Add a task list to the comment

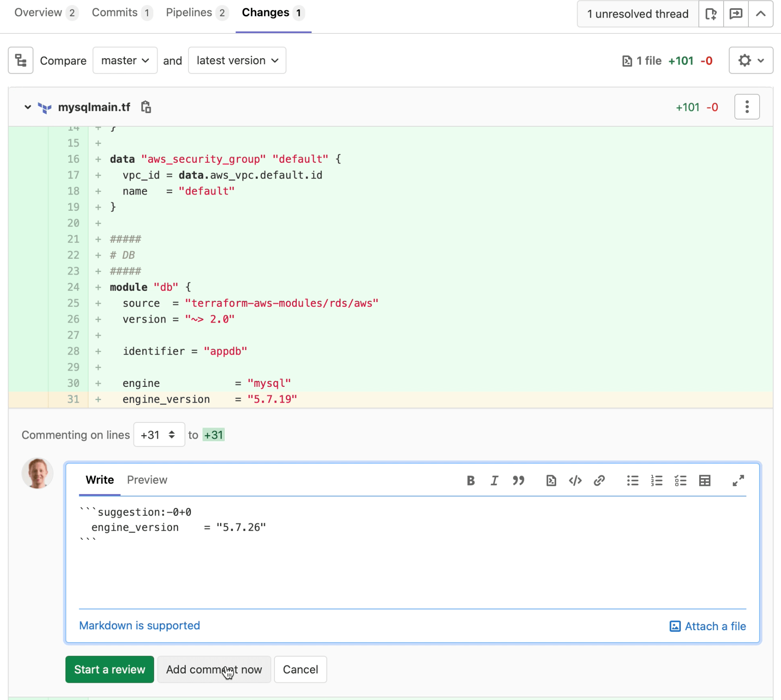(x=680, y=480)
